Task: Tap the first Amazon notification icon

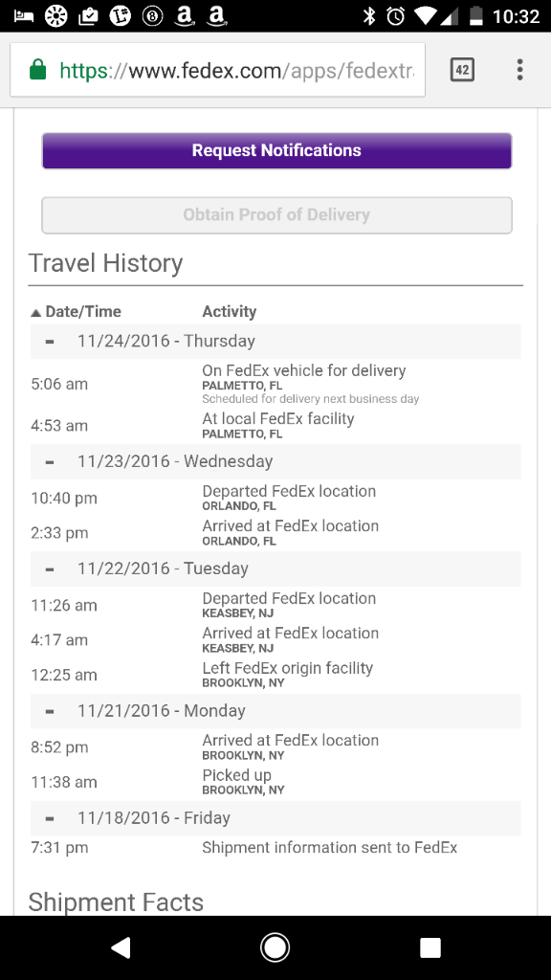Action: pyautogui.click(x=184, y=17)
